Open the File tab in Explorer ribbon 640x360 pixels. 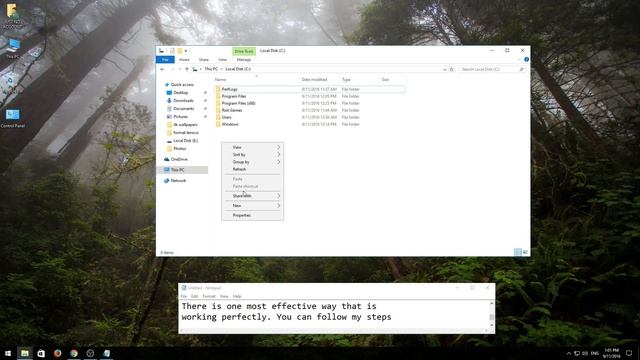coord(165,60)
